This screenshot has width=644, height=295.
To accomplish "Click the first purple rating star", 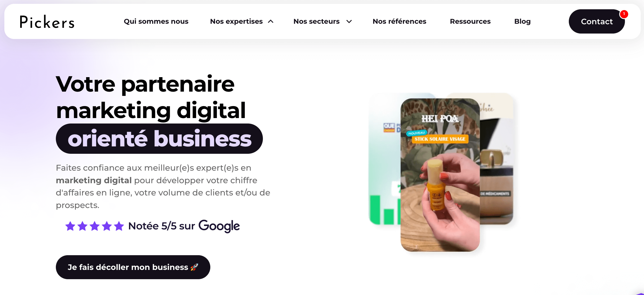I will [x=70, y=226].
